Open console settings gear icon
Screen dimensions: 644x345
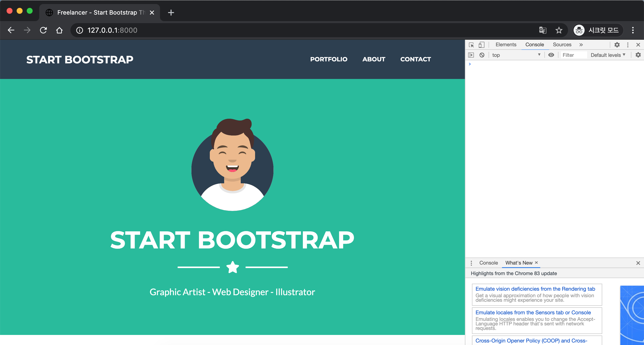coord(638,55)
